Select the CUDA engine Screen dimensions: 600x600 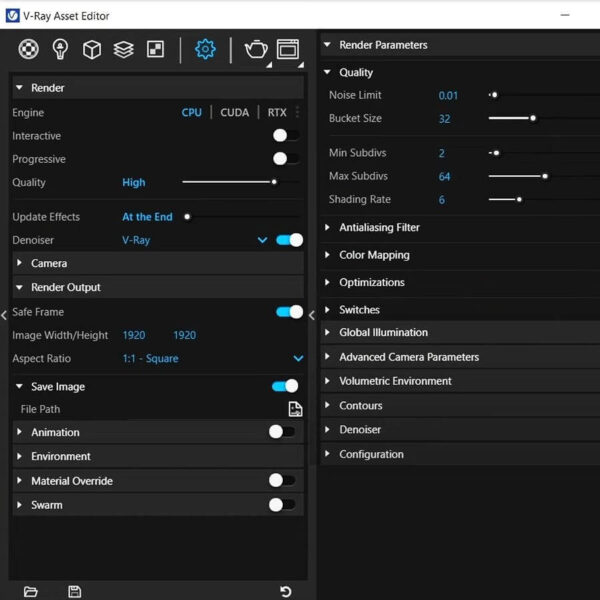(235, 112)
